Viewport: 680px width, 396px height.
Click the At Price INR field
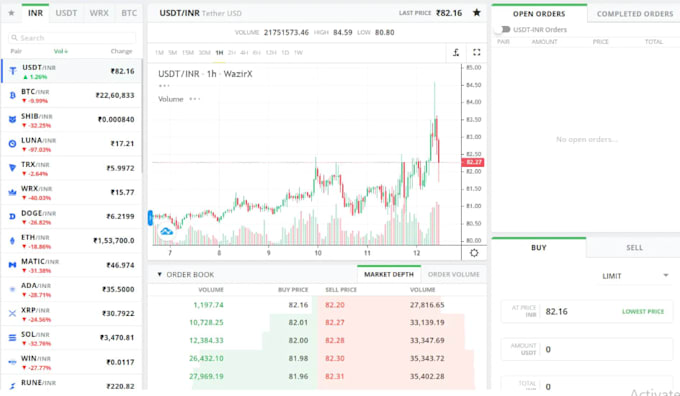(587, 311)
